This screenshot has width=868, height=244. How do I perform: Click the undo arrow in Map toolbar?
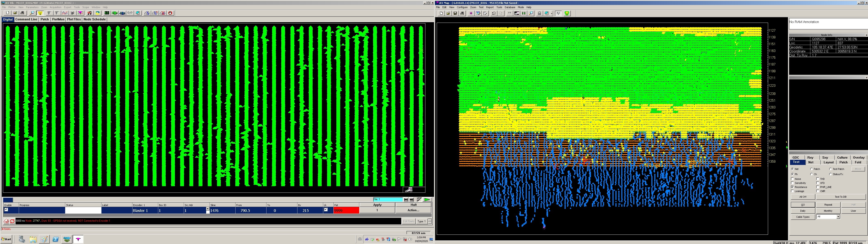[494, 14]
